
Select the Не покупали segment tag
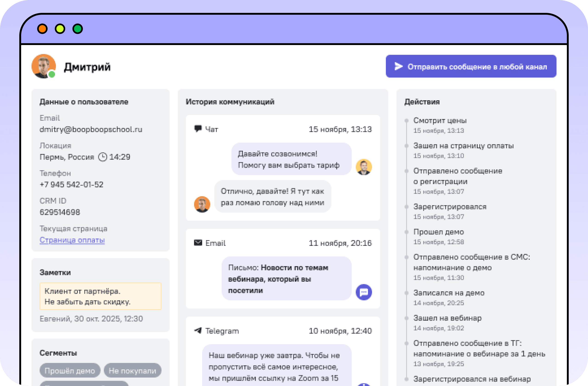(133, 370)
